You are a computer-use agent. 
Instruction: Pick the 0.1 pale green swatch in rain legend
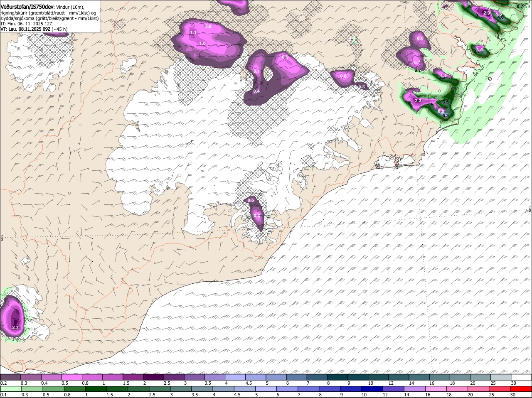tap(11, 389)
